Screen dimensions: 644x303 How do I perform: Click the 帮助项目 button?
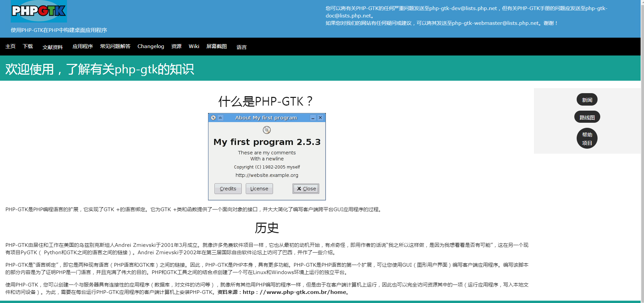click(x=587, y=139)
